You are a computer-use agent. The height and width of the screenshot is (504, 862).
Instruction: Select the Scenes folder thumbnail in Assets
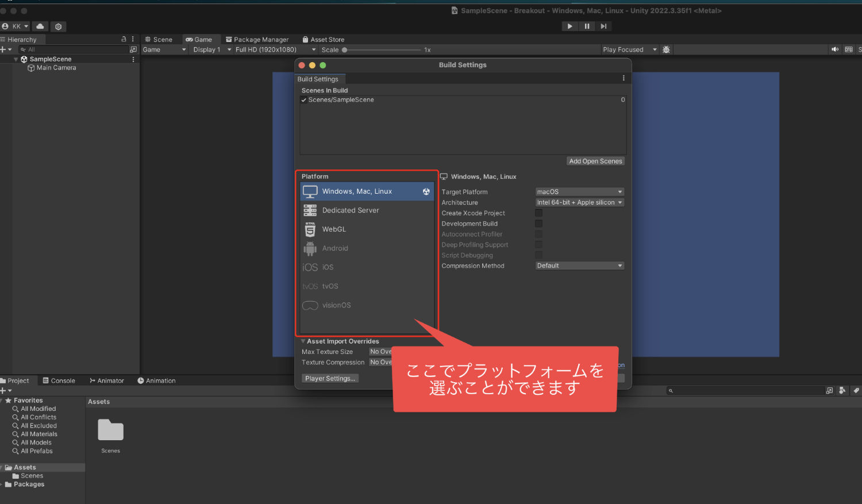click(110, 436)
